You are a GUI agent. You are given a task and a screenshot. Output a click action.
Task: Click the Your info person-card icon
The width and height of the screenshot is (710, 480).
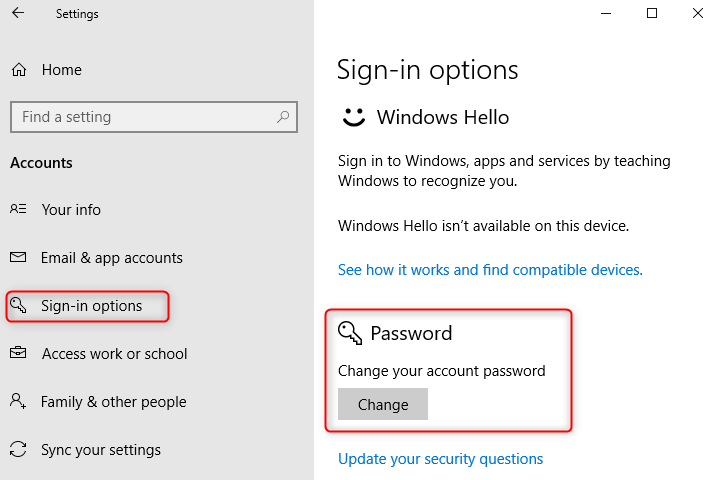(x=18, y=210)
